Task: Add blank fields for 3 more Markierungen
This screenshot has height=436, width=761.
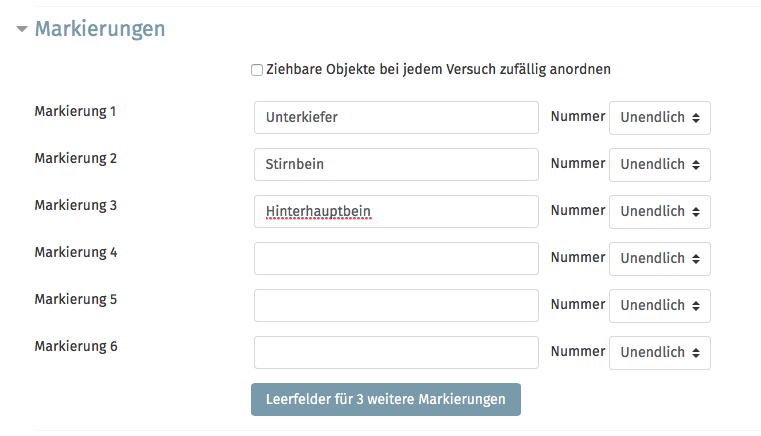Action: click(x=386, y=400)
